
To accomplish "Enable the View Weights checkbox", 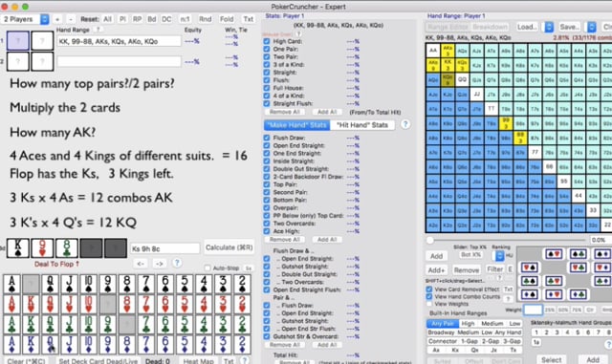I will point(429,304).
